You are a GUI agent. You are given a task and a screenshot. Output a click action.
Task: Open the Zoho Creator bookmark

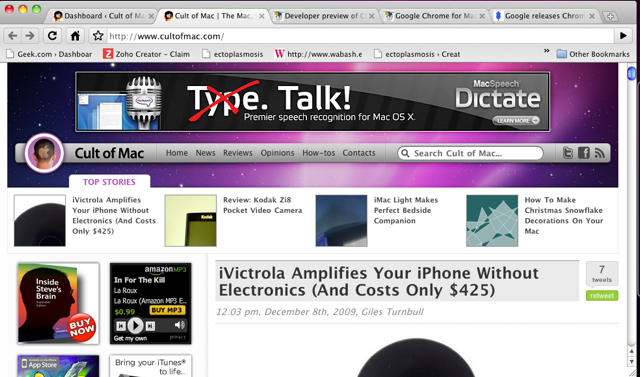[x=146, y=54]
